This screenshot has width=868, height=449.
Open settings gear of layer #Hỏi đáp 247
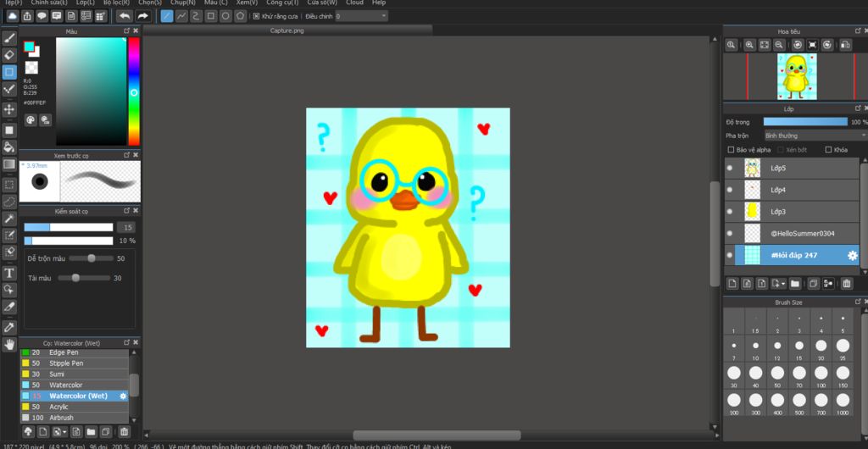pos(852,255)
